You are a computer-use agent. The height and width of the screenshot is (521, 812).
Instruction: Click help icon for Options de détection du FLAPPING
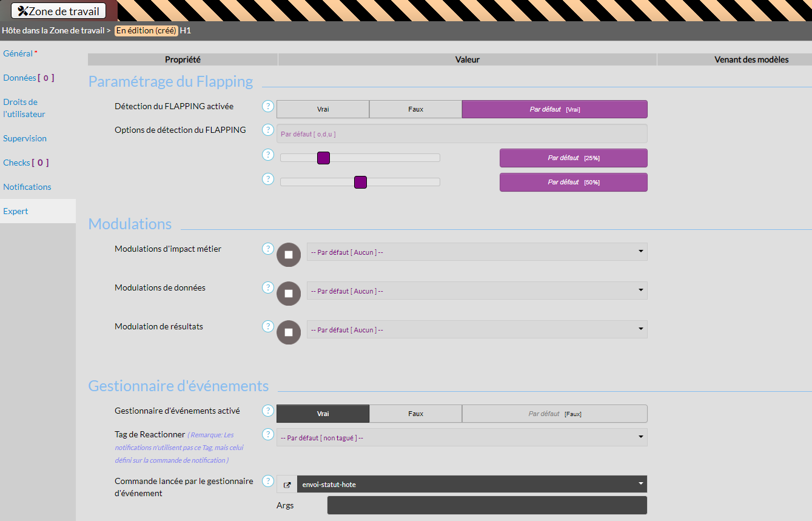[267, 130]
